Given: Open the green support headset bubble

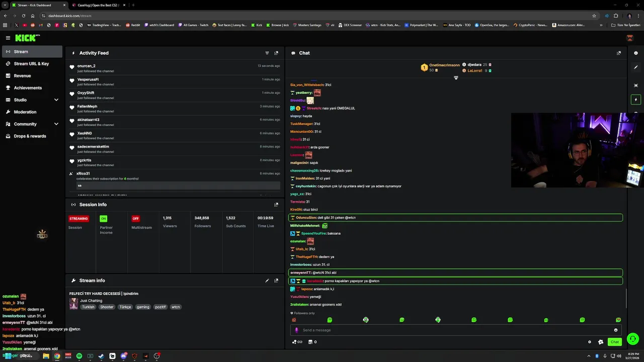Looking at the screenshot, I should tap(633, 339).
